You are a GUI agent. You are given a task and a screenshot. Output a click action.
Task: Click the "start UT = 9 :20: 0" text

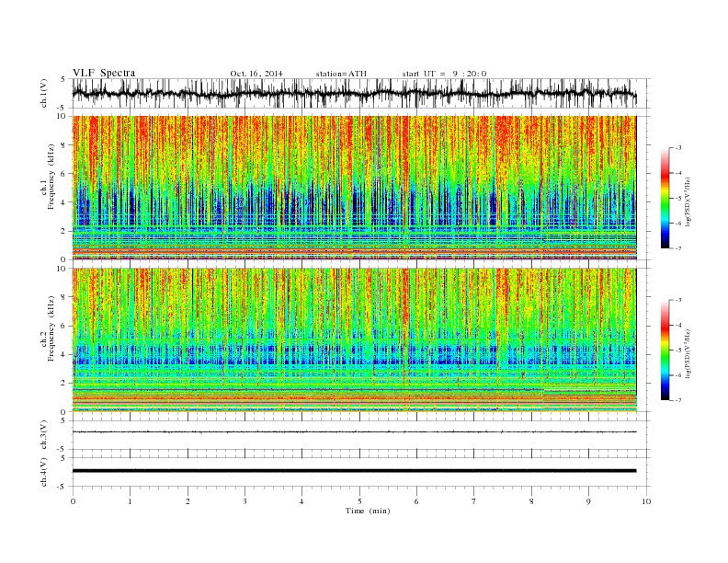pos(444,74)
